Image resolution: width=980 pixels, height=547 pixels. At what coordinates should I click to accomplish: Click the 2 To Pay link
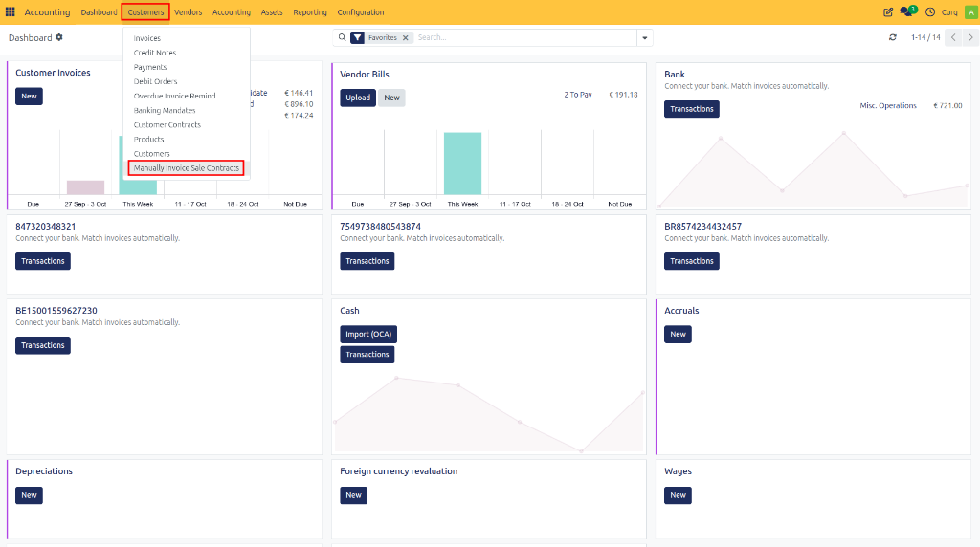577,95
